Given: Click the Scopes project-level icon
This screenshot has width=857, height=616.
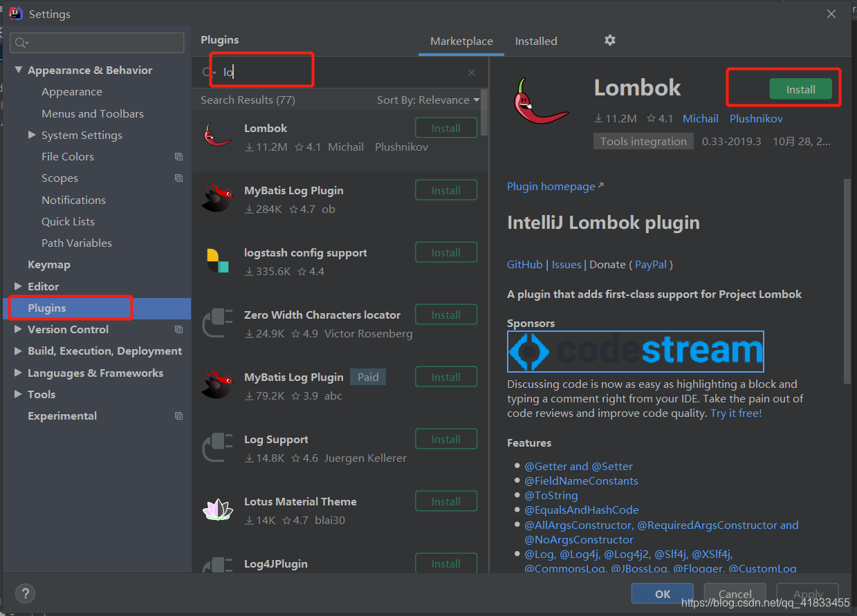Looking at the screenshot, I should point(179,178).
